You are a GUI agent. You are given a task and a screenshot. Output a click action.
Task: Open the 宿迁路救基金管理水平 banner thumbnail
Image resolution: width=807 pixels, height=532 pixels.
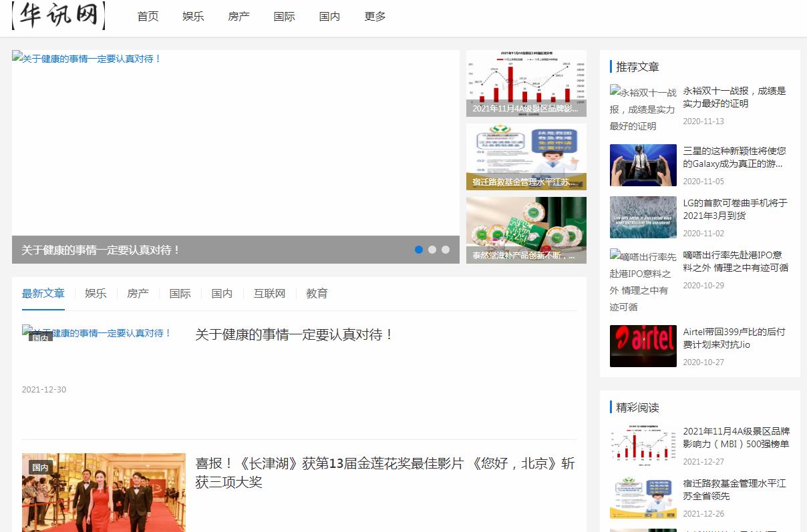(526, 157)
